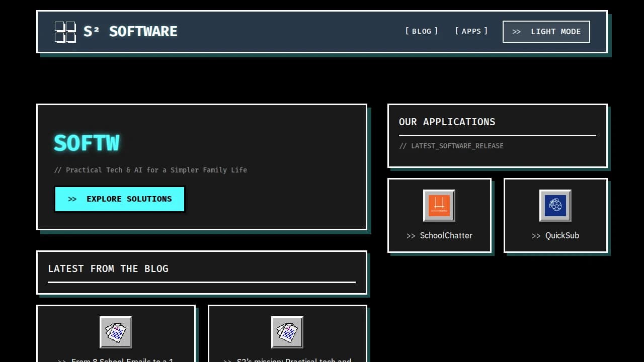Open the QuickSub application icon
This screenshot has width=644, height=362.
(555, 205)
